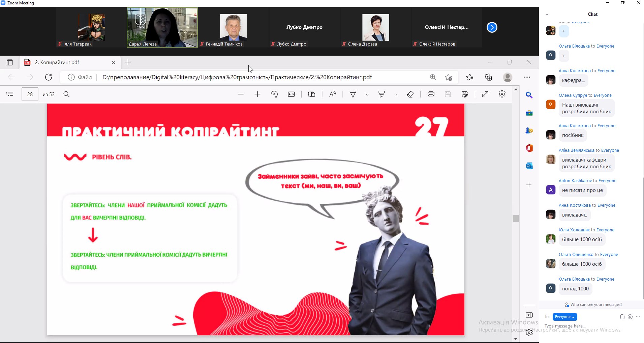
Task: Expand the Highlighter options arrow
Action: tap(396, 95)
